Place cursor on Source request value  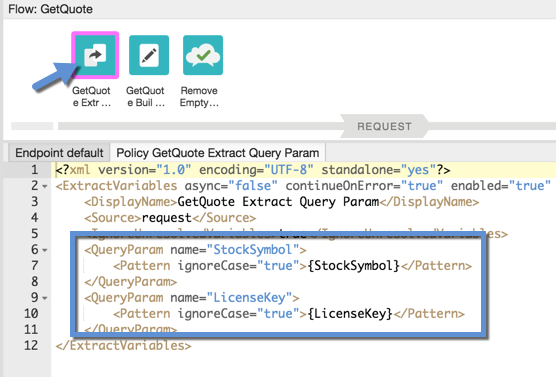pyautogui.click(x=167, y=218)
